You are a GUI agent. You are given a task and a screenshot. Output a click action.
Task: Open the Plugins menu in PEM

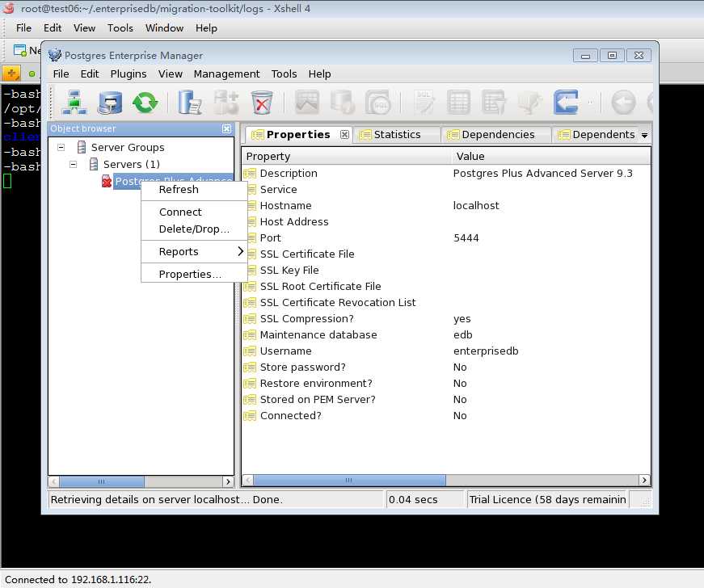tap(129, 74)
